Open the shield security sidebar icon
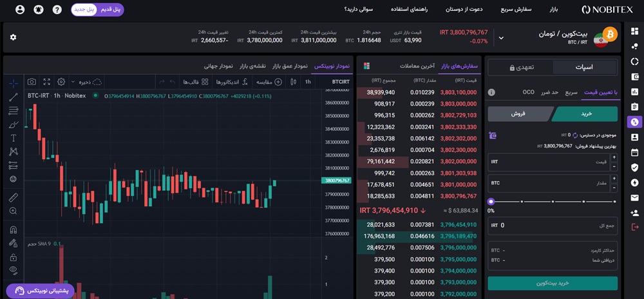The image size is (644, 299). pyautogui.click(x=634, y=167)
